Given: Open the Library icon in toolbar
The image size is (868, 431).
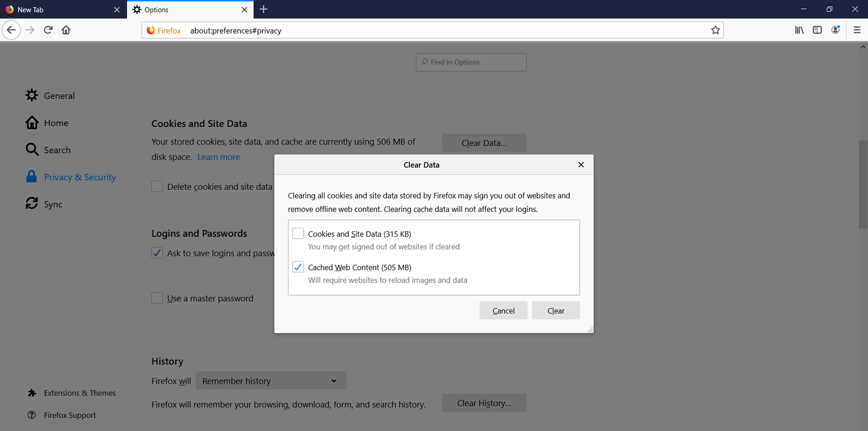Looking at the screenshot, I should (799, 30).
